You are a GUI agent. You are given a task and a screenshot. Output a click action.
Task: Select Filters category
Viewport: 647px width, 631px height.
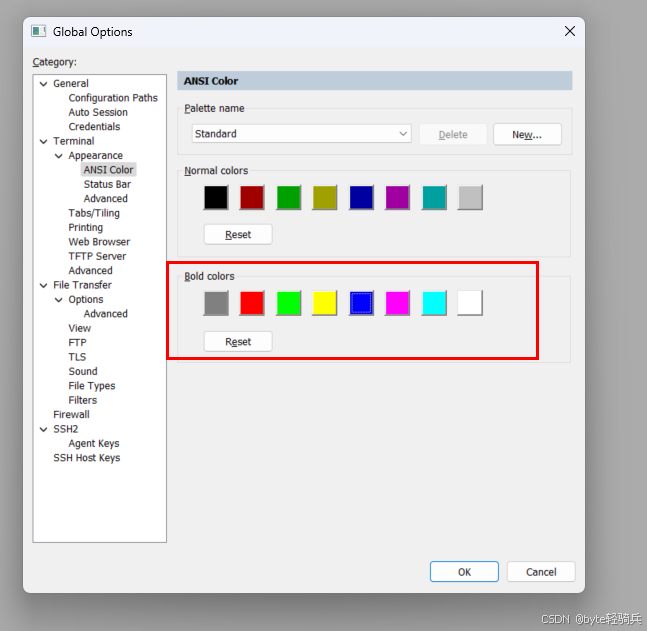pyautogui.click(x=83, y=400)
